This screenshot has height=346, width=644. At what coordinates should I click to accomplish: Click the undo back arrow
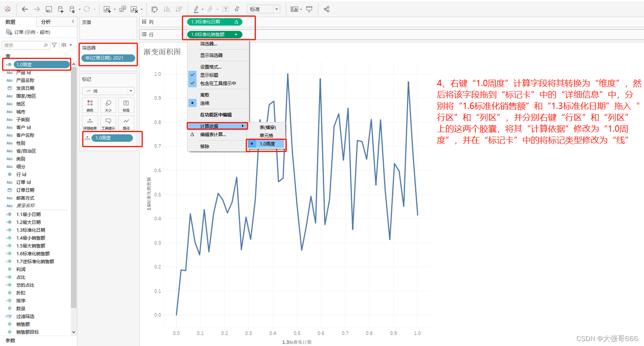(25, 9)
